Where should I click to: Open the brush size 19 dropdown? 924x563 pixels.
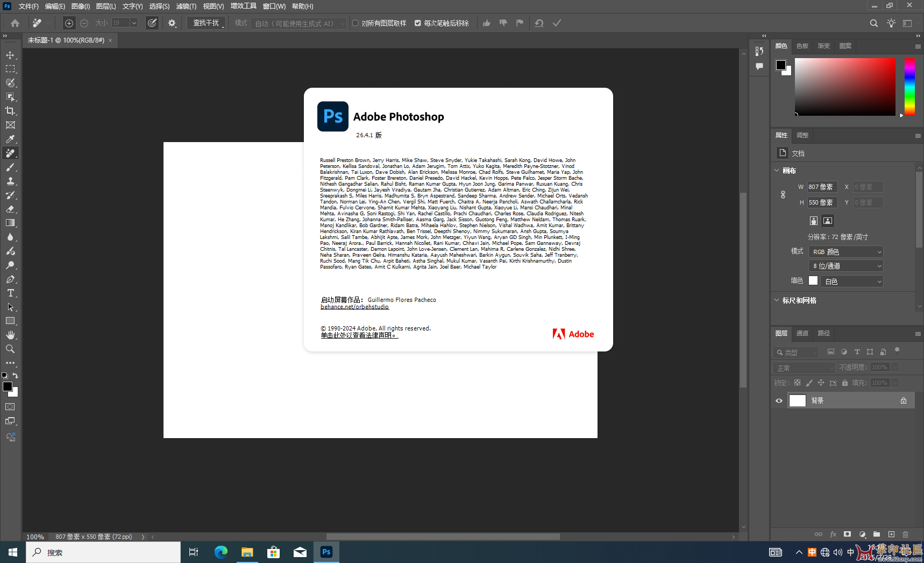coord(134,23)
